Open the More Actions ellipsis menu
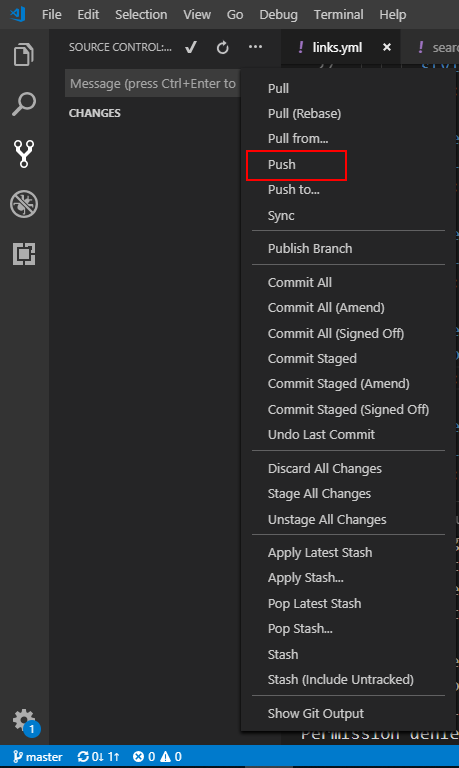459x768 pixels. tap(255, 47)
